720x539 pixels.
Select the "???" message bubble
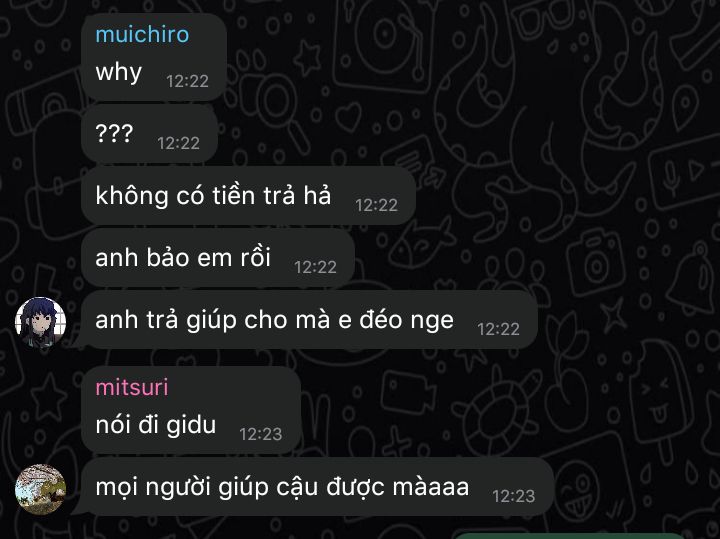tap(150, 134)
